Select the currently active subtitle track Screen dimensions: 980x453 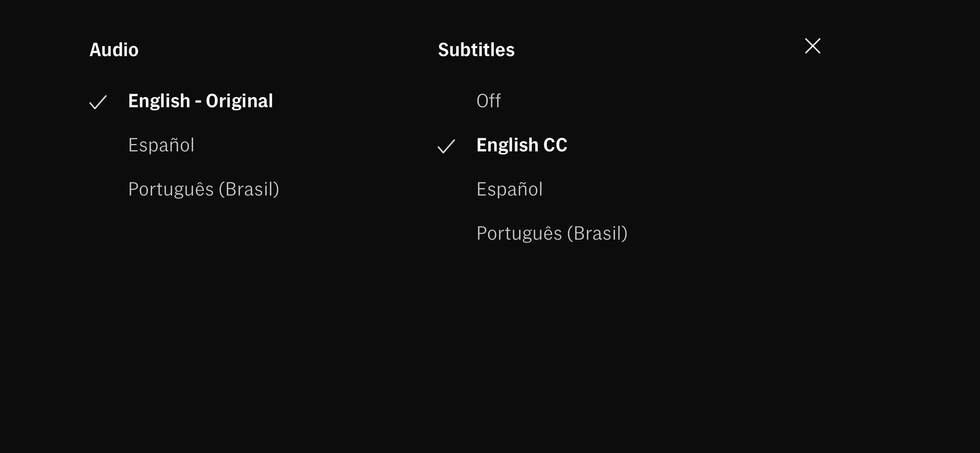pyautogui.click(x=522, y=145)
